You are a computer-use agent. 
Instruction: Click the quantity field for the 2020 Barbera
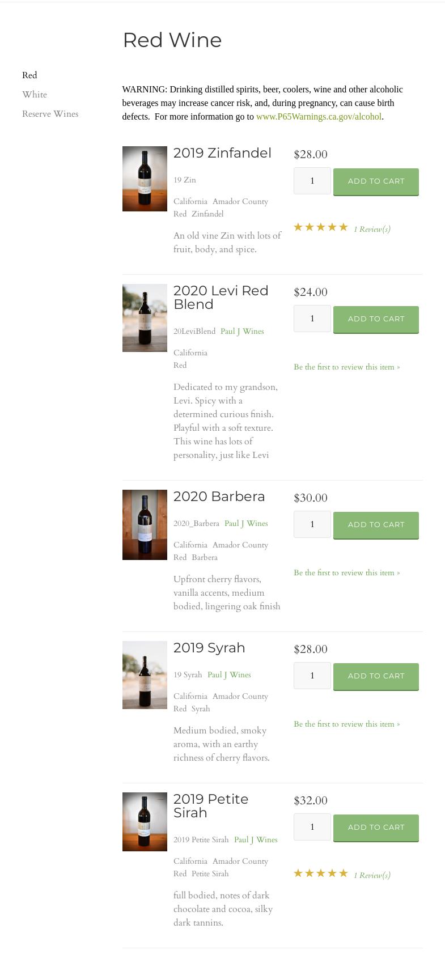tap(312, 524)
